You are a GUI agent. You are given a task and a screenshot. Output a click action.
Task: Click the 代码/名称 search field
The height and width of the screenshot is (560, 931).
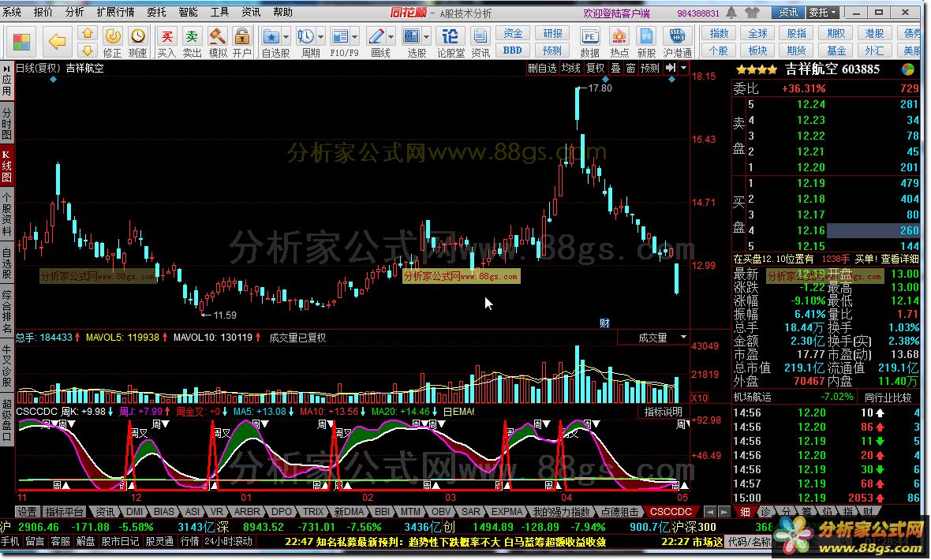751,542
